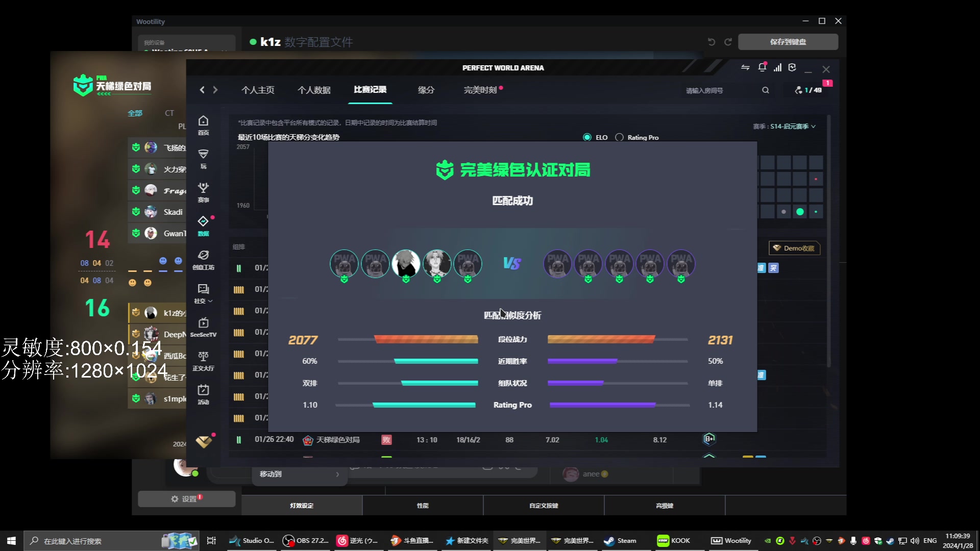Click the fourth teammate avatar sketch portrait

437,263
